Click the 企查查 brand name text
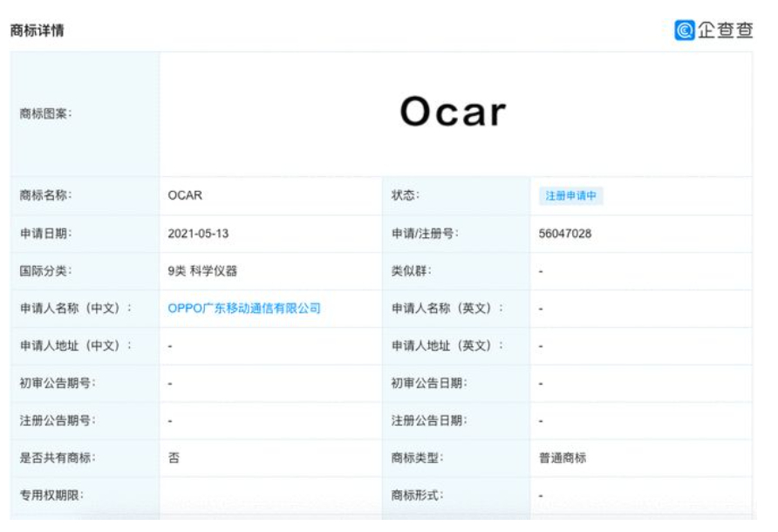778x532 pixels. [x=726, y=31]
